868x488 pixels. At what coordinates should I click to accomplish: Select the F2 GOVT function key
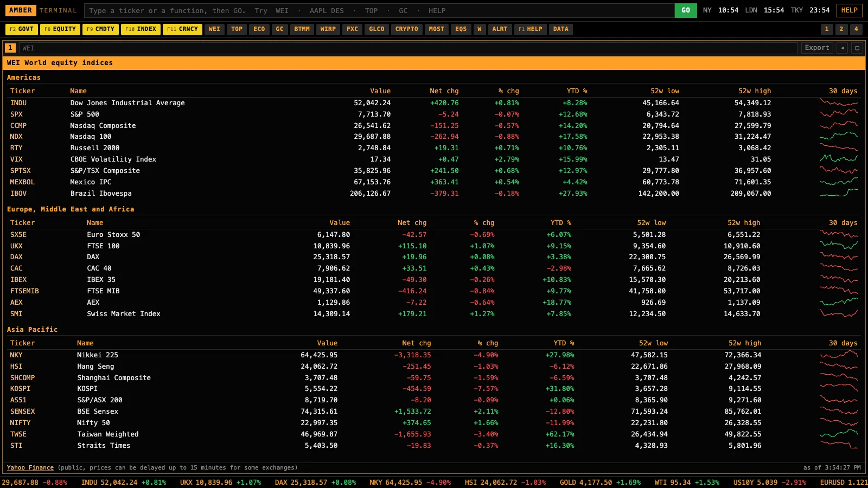coord(21,29)
